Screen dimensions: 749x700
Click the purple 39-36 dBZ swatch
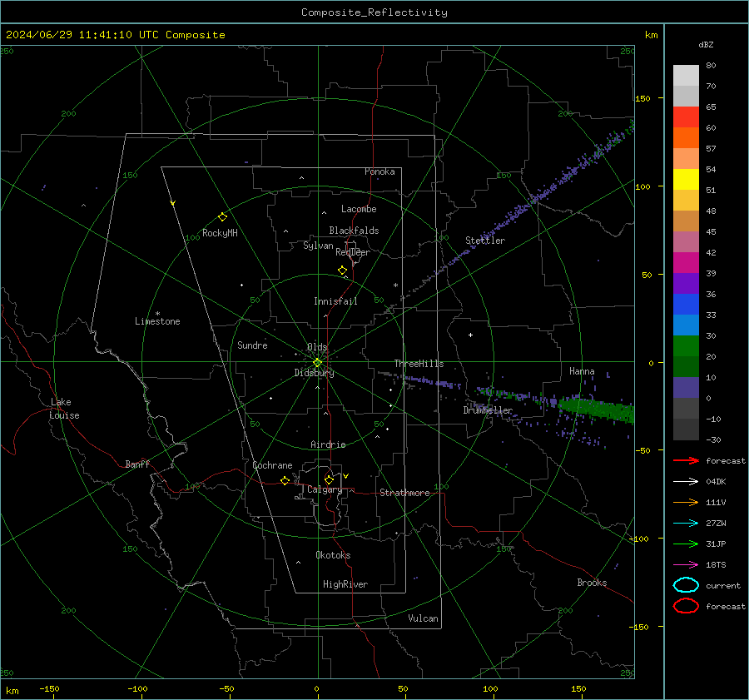[x=686, y=284]
